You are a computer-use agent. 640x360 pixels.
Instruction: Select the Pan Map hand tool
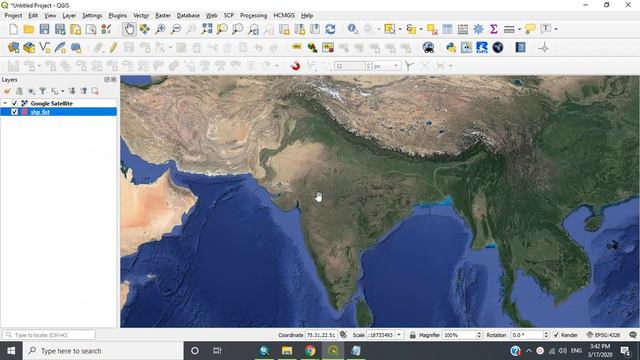pyautogui.click(x=129, y=29)
